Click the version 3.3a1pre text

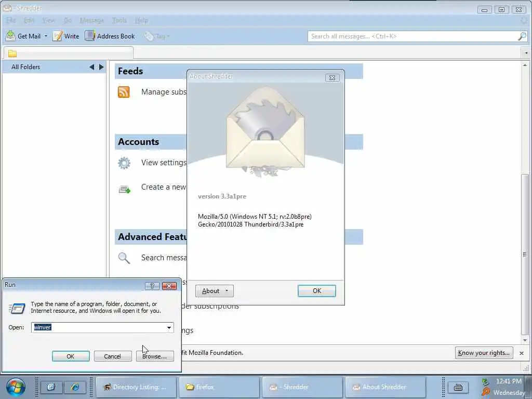(222, 196)
